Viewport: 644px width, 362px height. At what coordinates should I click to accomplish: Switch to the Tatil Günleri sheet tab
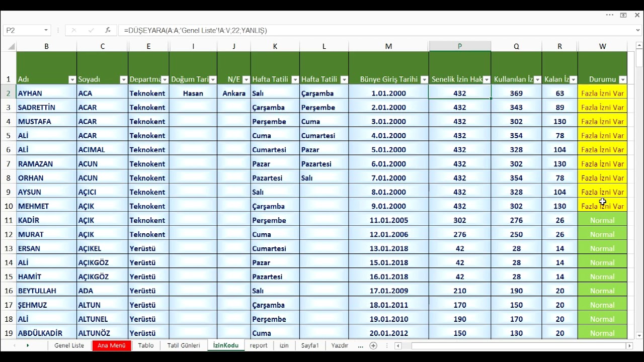[x=184, y=345]
